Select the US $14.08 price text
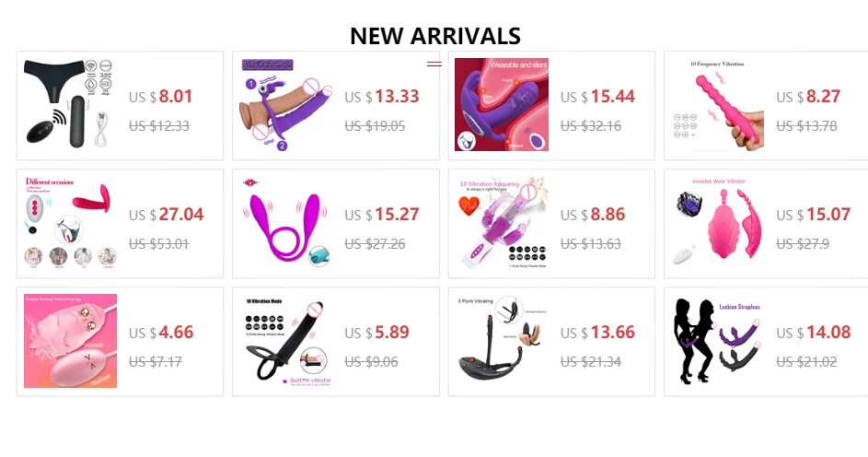This screenshot has height=457, width=868. pos(813,333)
